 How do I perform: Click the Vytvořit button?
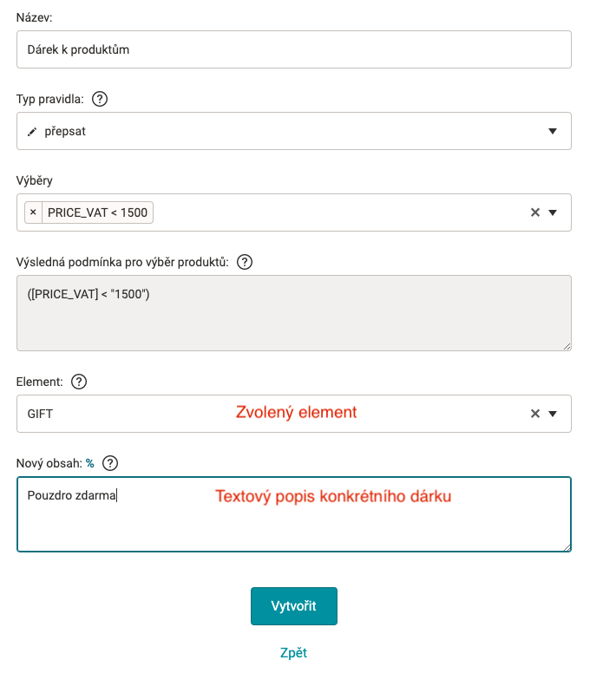[x=294, y=606]
